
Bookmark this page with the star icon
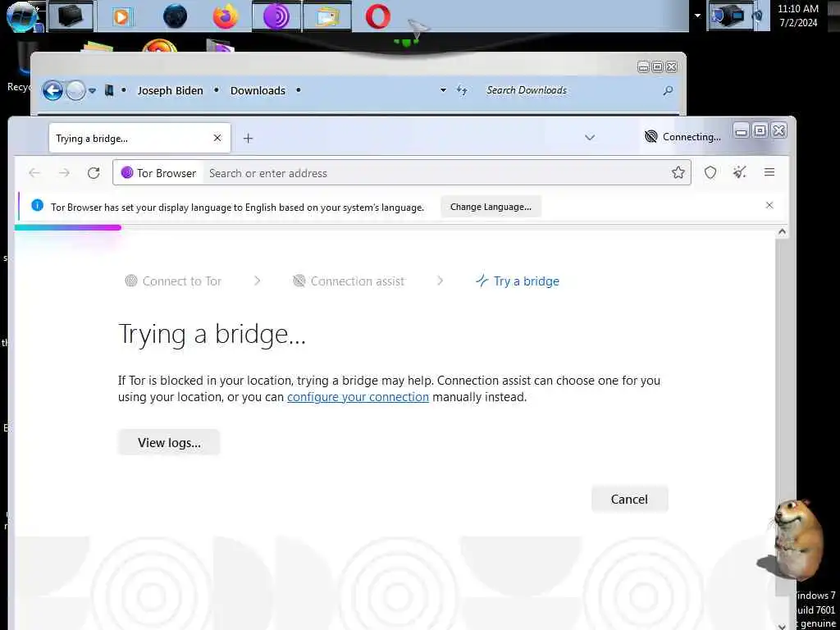click(678, 172)
